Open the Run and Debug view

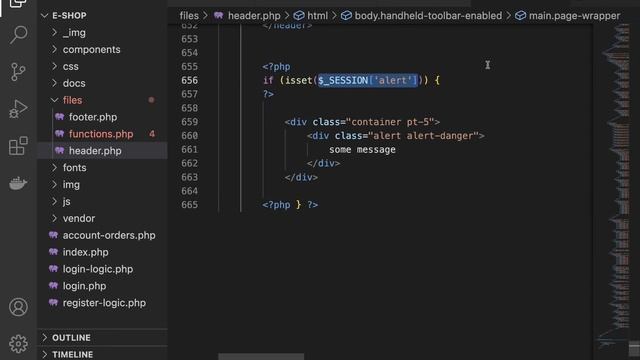[x=18, y=109]
